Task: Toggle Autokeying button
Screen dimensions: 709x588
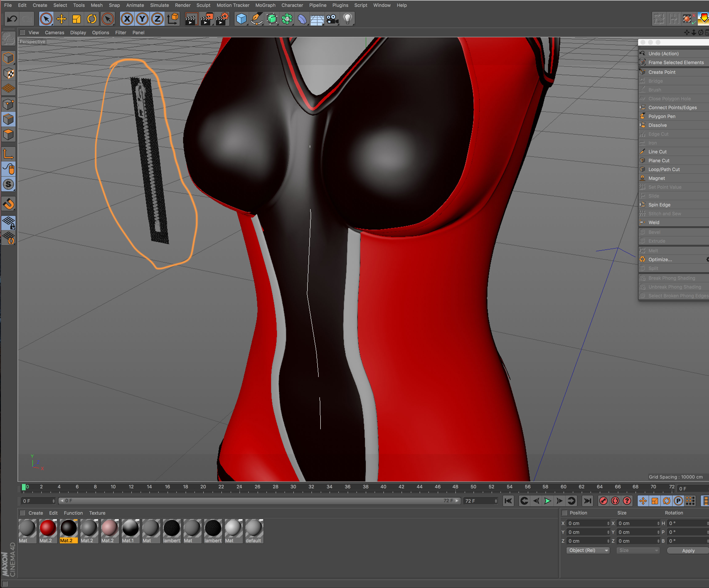Action: click(x=615, y=500)
